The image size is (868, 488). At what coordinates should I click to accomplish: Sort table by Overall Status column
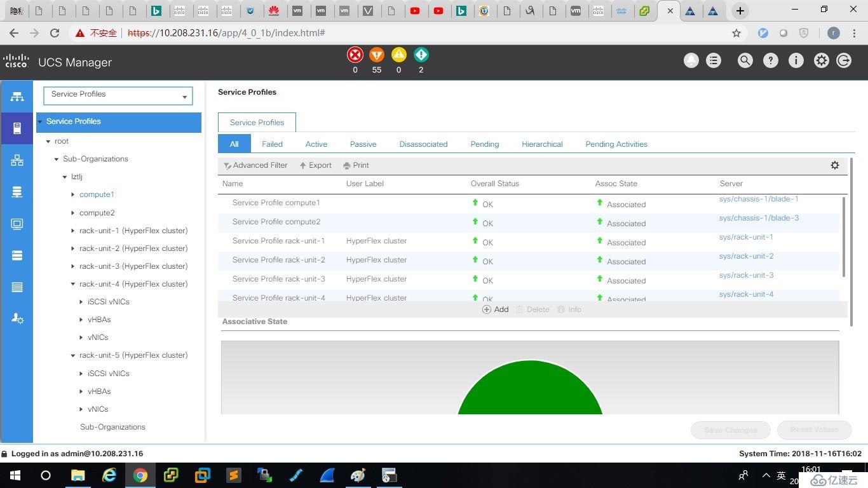(x=494, y=184)
